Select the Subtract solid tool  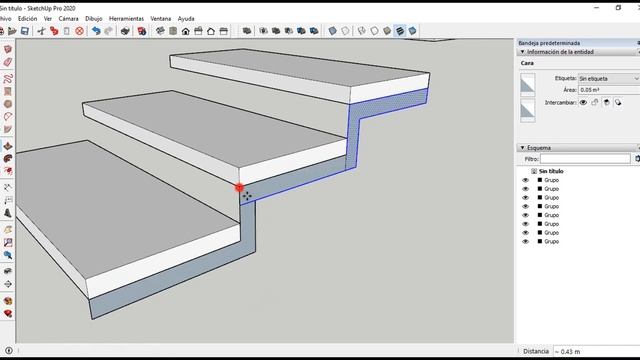pos(289,31)
